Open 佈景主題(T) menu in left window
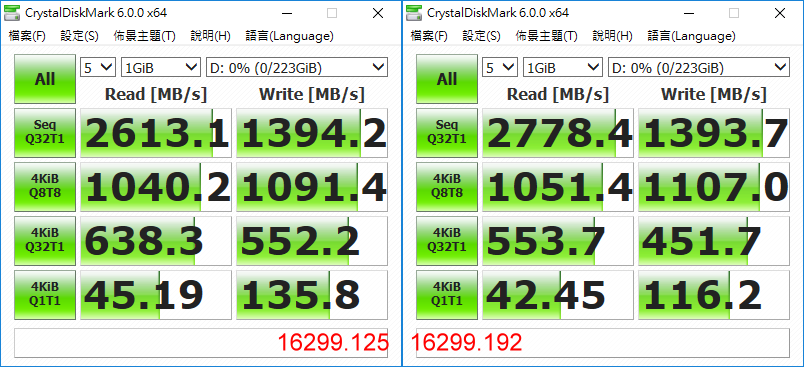804x367 pixels. click(x=145, y=36)
